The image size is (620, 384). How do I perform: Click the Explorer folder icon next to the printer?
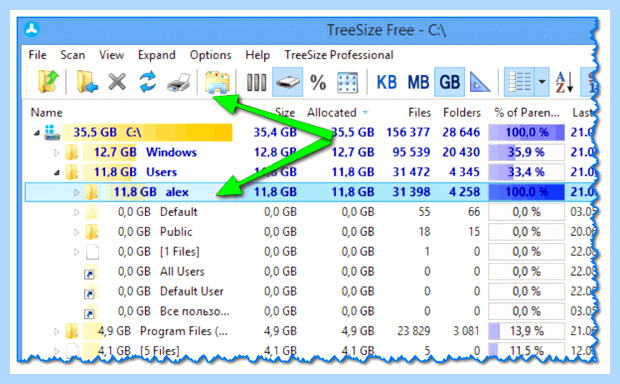(217, 82)
